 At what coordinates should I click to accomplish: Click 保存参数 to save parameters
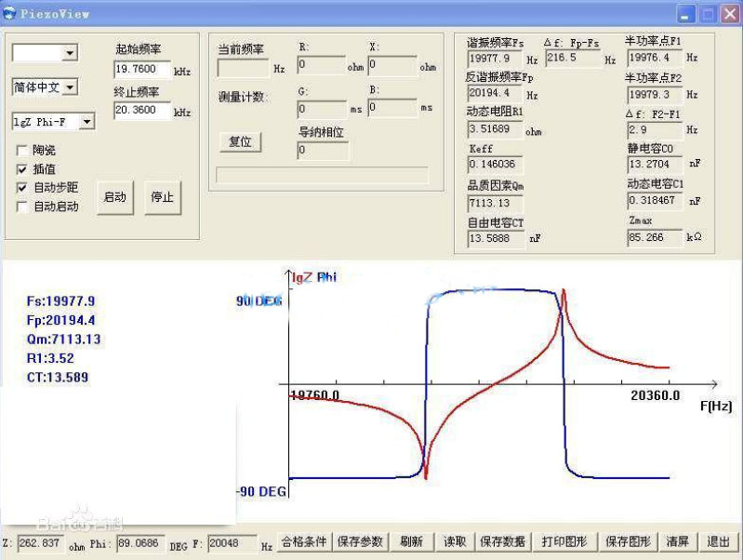[x=360, y=541]
